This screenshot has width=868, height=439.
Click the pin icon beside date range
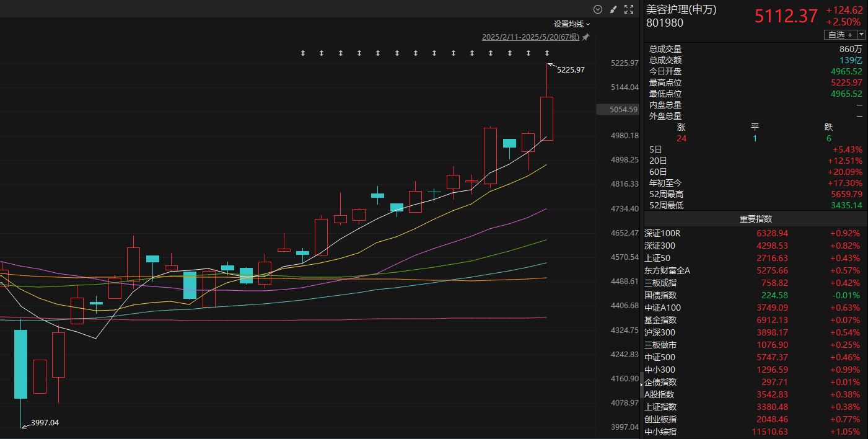click(585, 37)
